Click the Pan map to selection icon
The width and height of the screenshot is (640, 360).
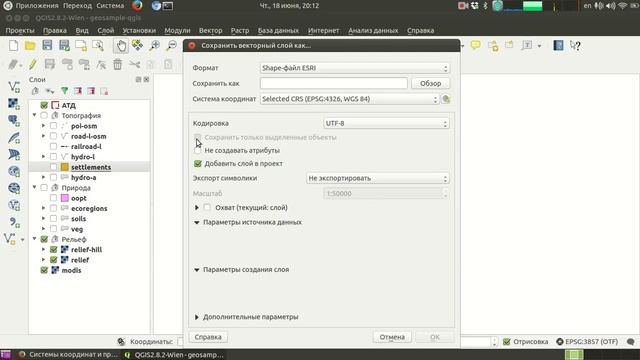point(138,45)
